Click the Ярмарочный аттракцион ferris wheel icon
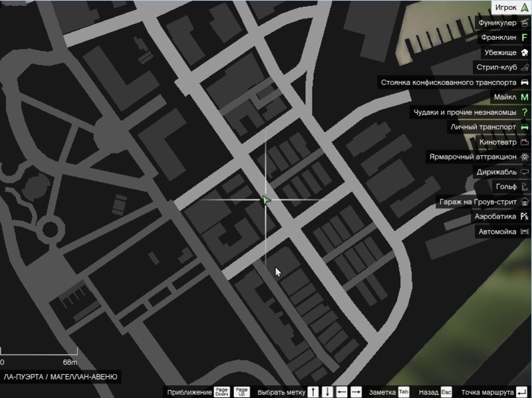 525,157
